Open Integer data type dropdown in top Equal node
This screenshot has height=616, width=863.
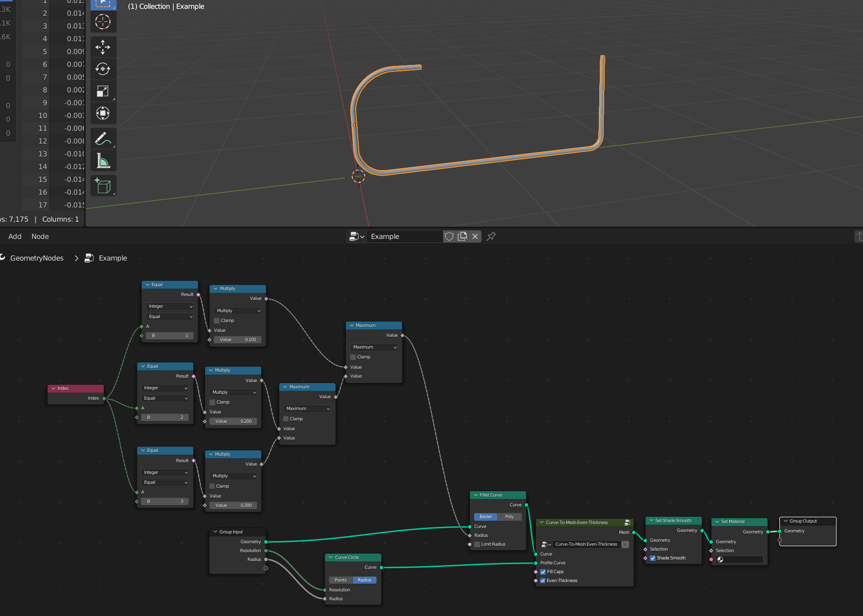point(170,306)
